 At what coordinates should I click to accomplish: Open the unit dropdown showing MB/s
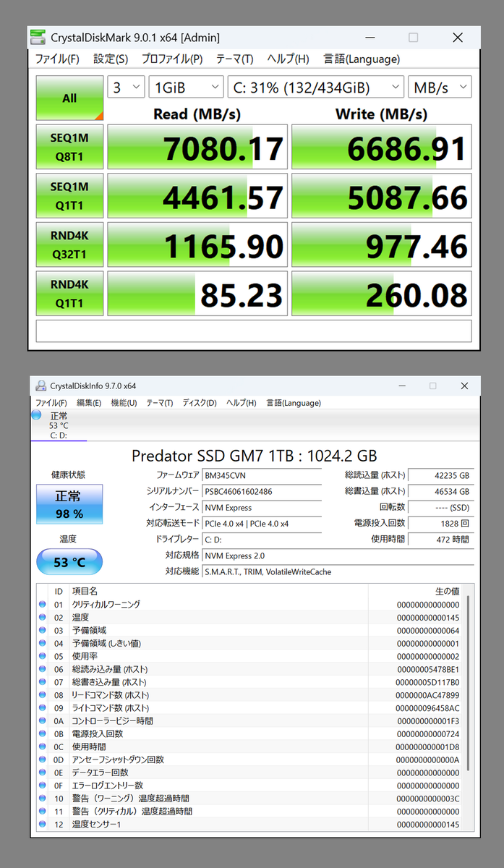440,88
